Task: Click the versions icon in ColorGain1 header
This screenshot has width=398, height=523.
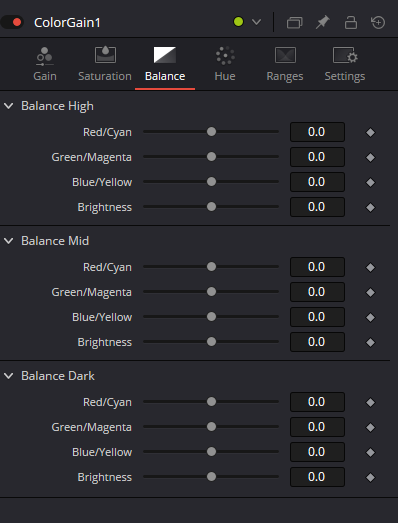Action: point(294,22)
